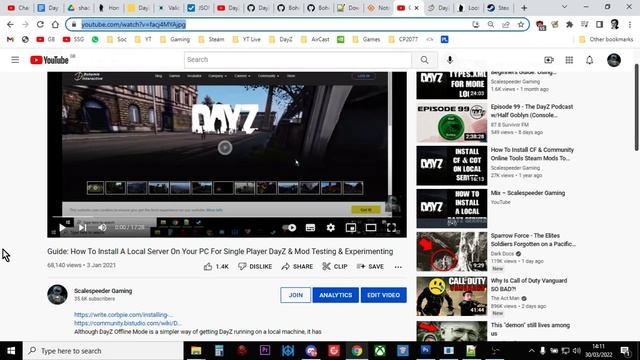Bookmark this page with star icon

521,24
